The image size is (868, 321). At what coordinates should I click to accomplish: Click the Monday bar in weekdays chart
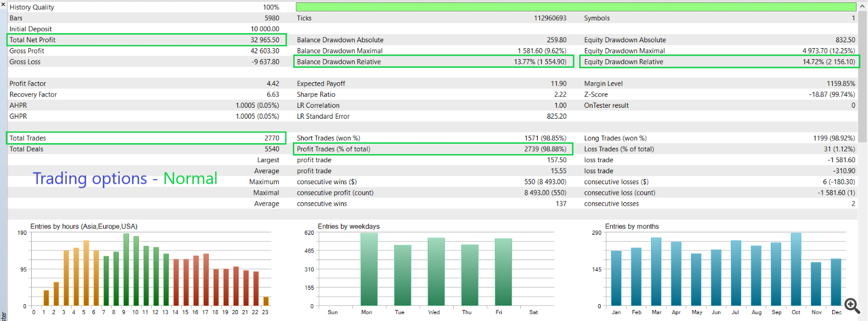[x=369, y=269]
